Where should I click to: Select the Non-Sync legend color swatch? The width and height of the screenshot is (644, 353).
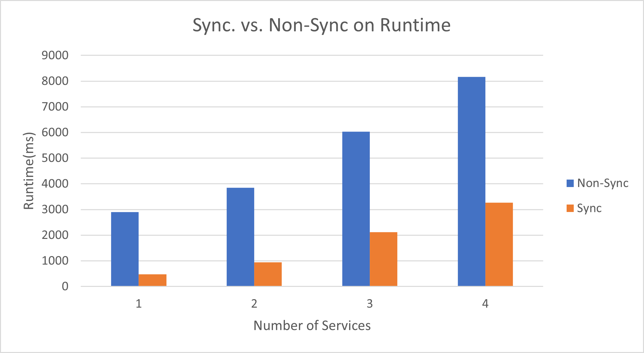coord(570,183)
